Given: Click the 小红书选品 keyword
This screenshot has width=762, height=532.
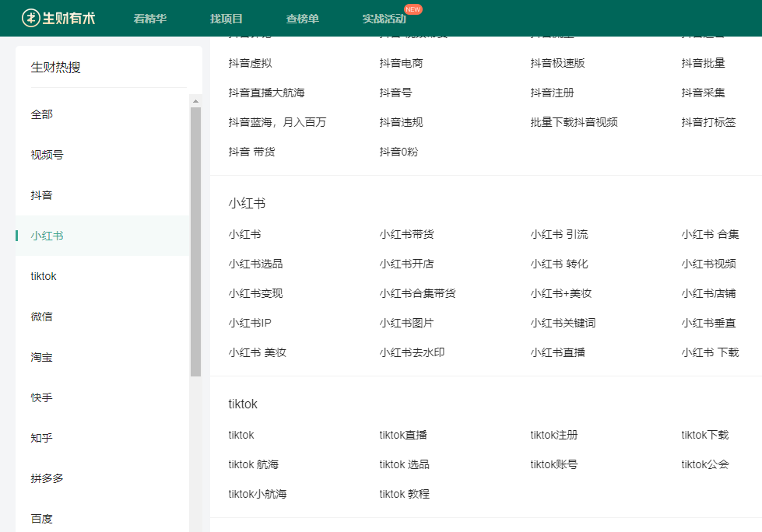Looking at the screenshot, I should [255, 264].
